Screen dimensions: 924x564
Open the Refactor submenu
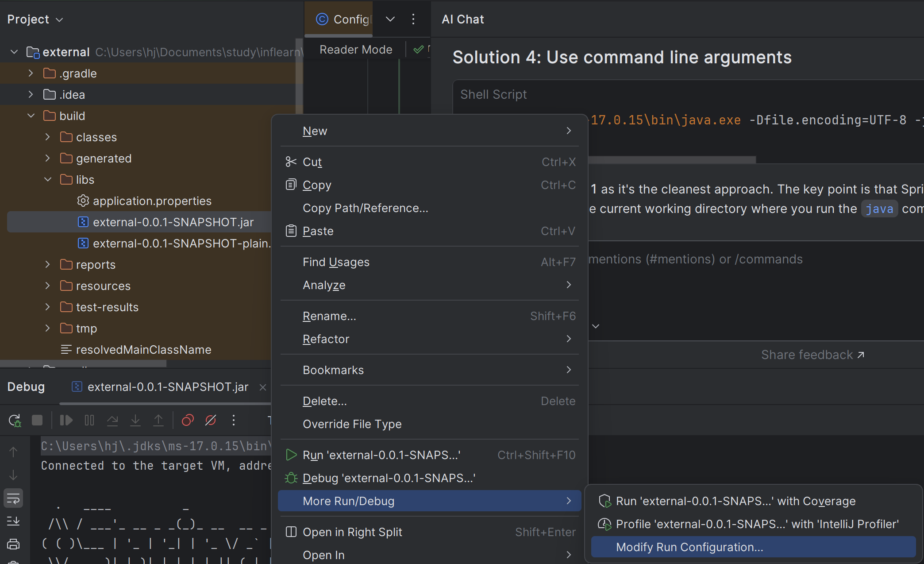point(430,339)
